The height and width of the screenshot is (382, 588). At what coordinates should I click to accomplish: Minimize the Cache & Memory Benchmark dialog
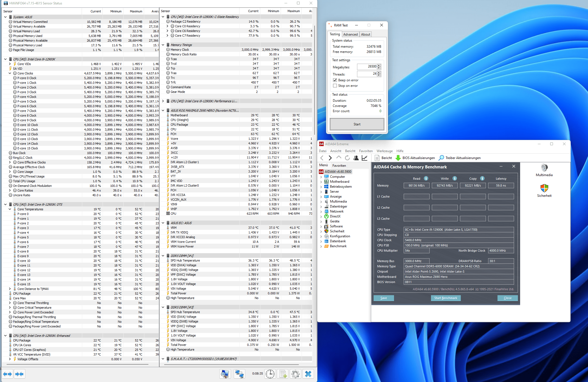[501, 166]
